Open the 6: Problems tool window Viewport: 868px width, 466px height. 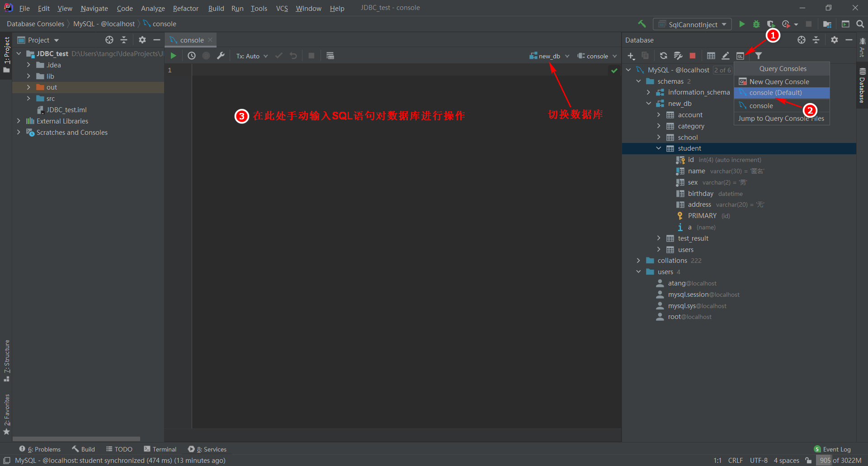click(40, 449)
